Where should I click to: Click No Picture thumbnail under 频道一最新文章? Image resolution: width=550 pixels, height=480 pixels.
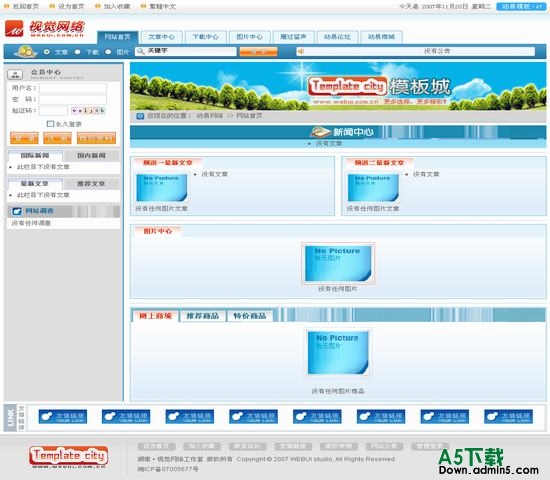pyautogui.click(x=162, y=188)
